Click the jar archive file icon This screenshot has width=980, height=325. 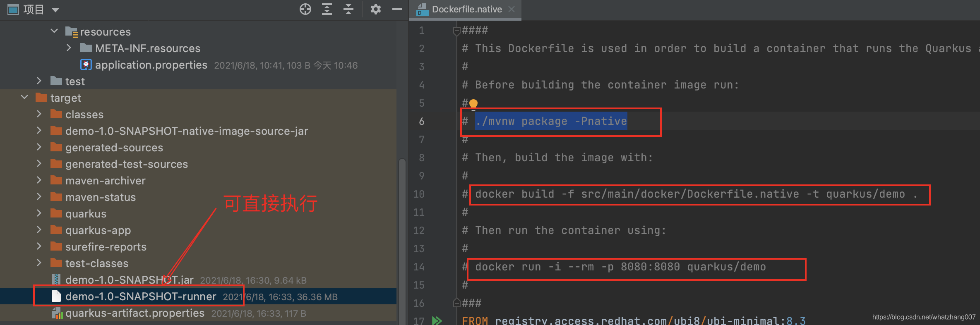pos(56,280)
